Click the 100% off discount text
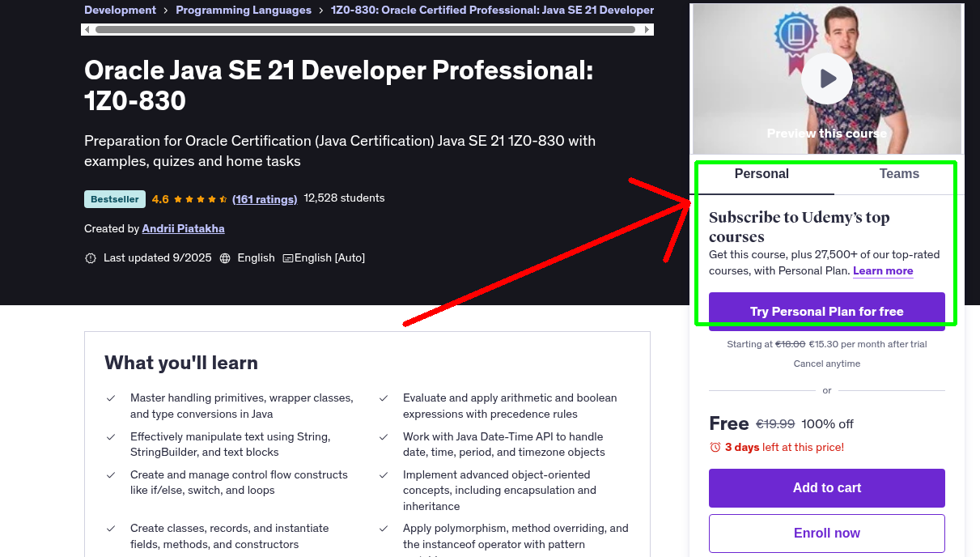The height and width of the screenshot is (557, 980). pos(827,424)
